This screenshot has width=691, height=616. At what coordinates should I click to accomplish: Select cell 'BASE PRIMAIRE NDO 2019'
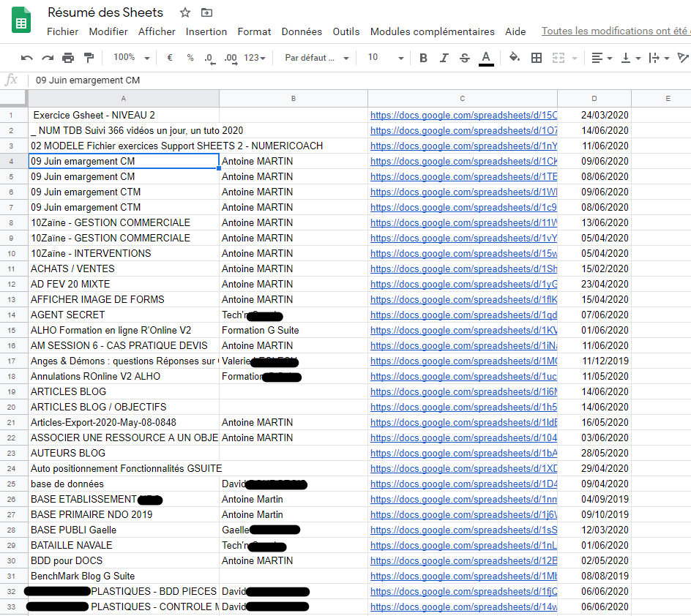124,515
